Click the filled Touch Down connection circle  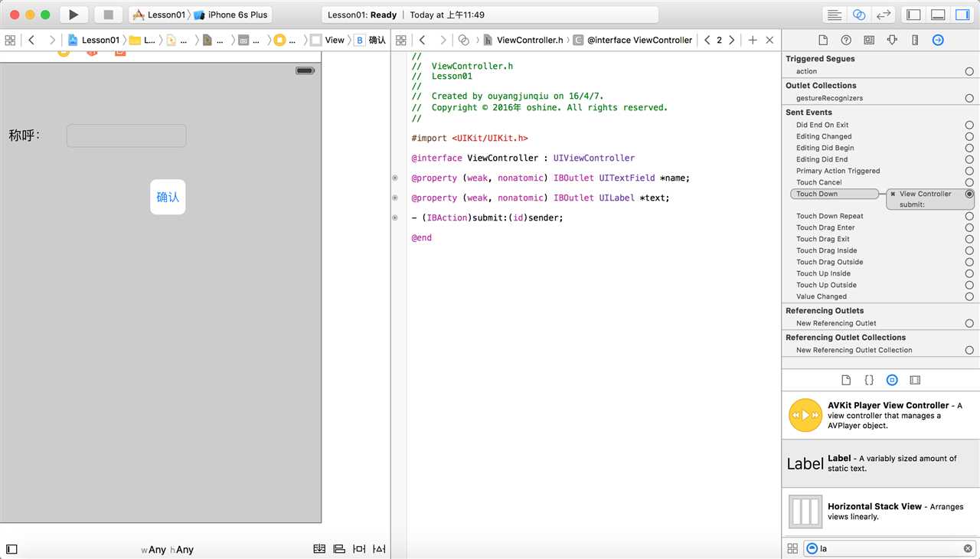pyautogui.click(x=969, y=194)
